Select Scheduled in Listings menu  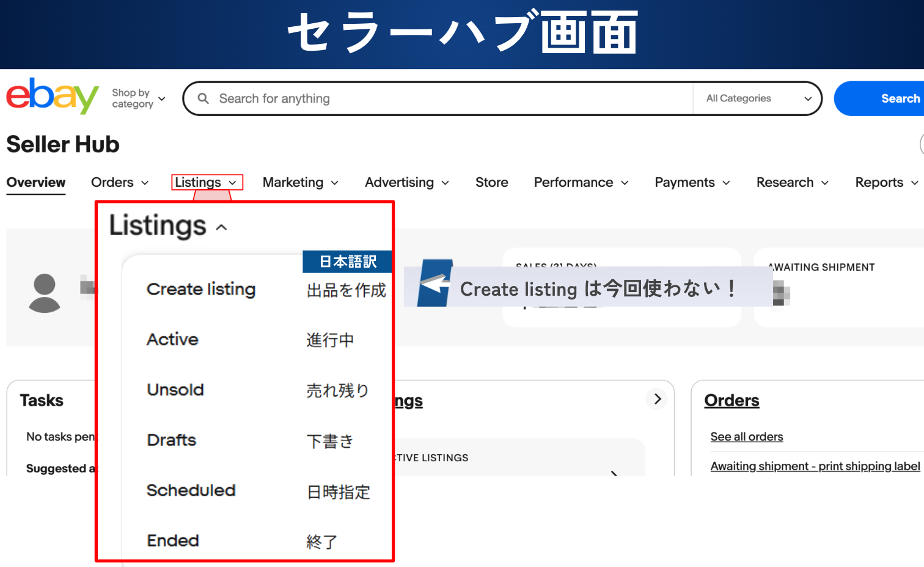[191, 490]
